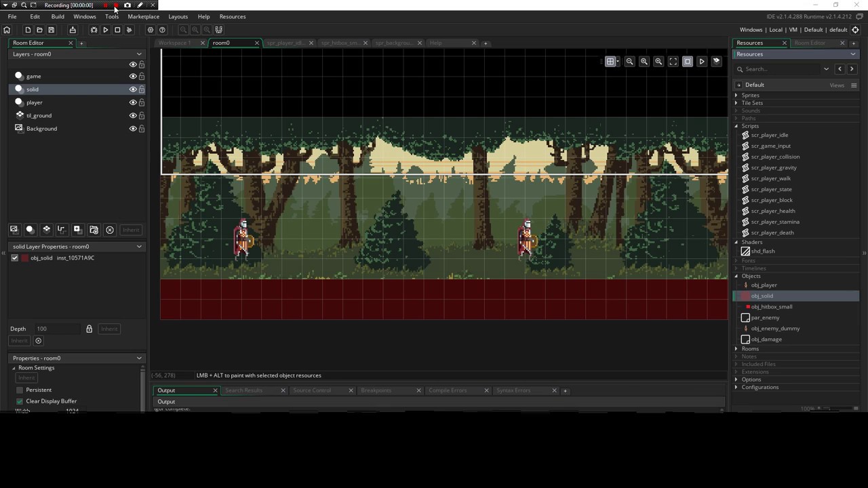This screenshot has width=868, height=488.
Task: Toggle visibility of the player layer
Action: [x=133, y=102]
